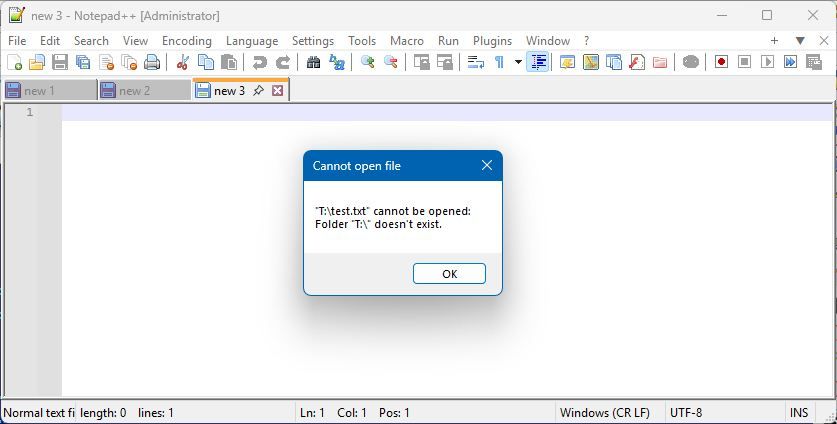
Task: Click the Redo arrow icon
Action: tap(282, 62)
